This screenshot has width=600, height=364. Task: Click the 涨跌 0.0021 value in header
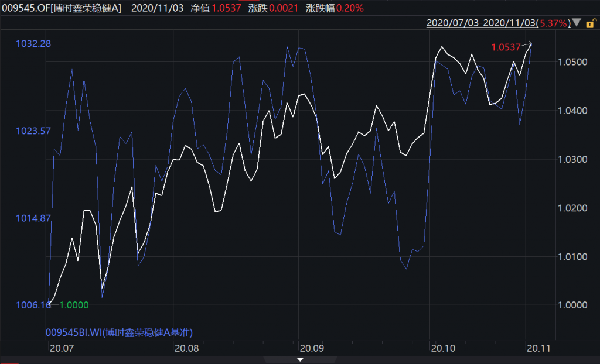coord(284,8)
